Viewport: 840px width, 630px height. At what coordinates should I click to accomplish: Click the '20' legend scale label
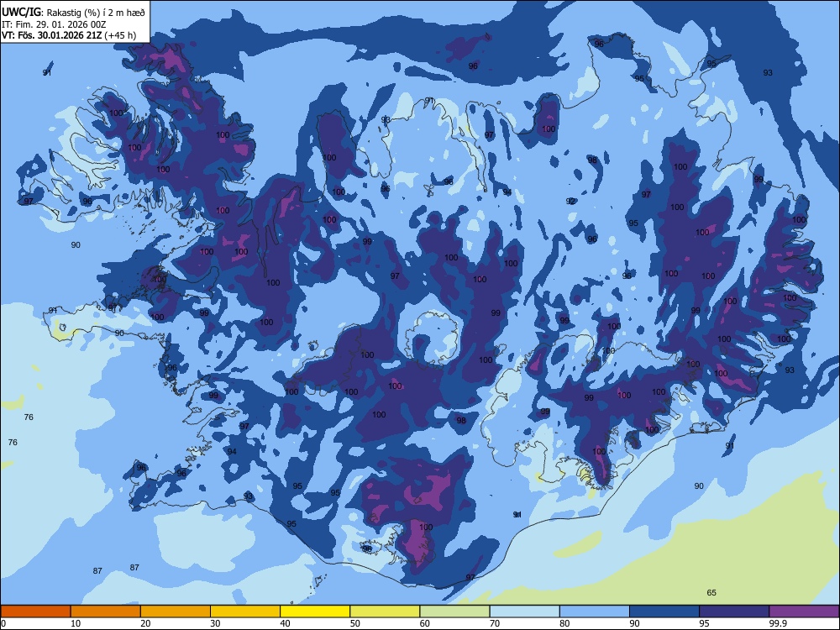pyautogui.click(x=145, y=623)
